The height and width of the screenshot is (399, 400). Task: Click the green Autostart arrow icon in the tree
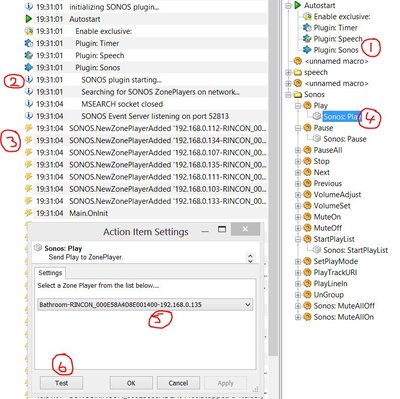[x=298, y=5]
